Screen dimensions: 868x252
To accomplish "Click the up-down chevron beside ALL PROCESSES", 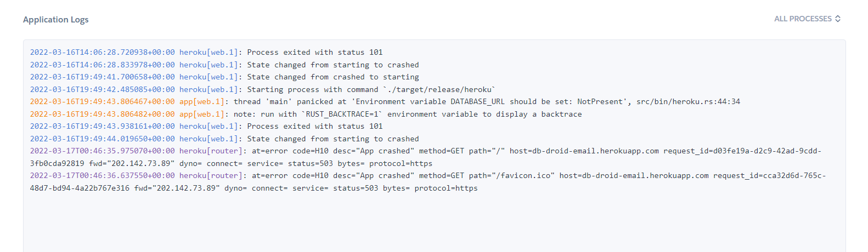I will pyautogui.click(x=838, y=19).
